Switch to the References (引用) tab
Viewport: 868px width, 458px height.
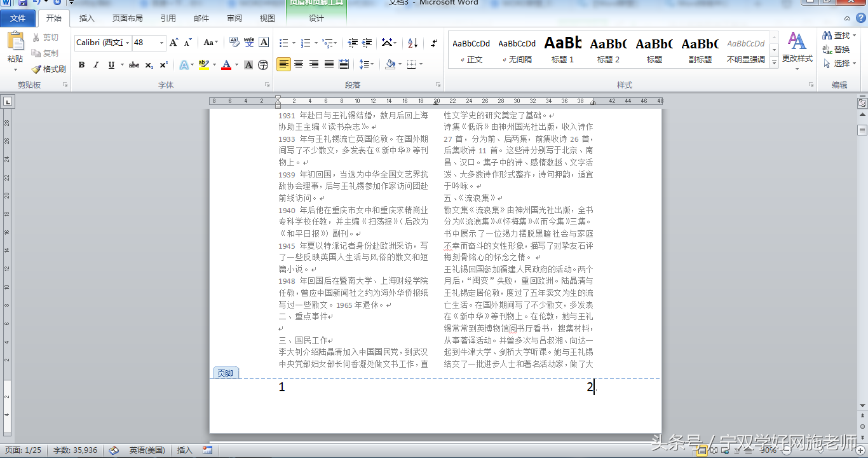(168, 18)
